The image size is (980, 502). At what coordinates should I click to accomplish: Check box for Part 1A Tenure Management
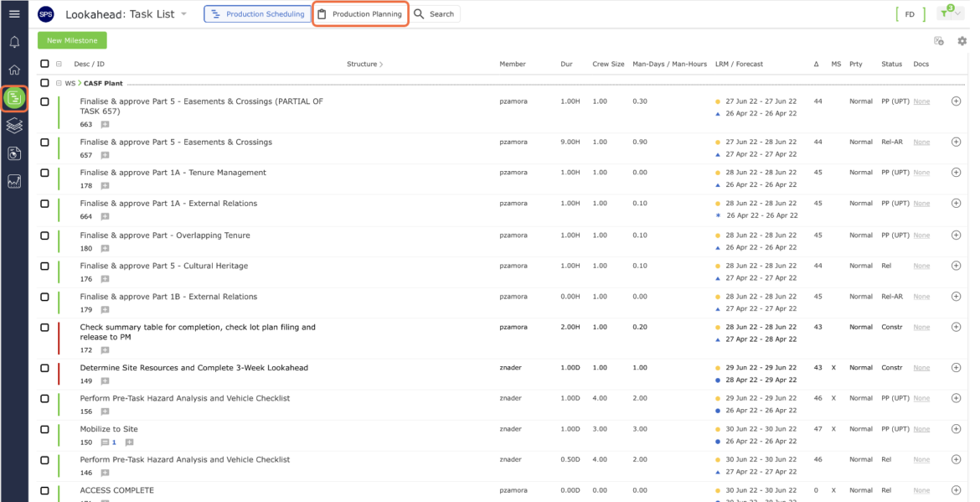tap(44, 173)
